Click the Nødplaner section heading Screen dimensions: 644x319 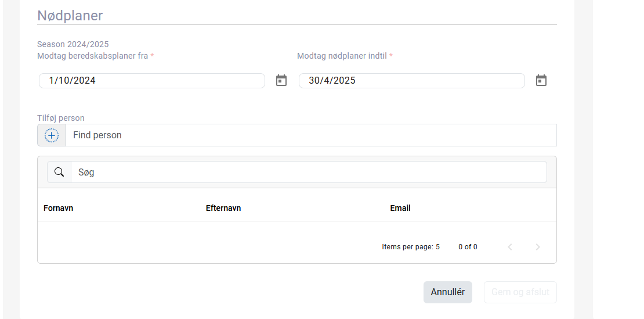[70, 16]
